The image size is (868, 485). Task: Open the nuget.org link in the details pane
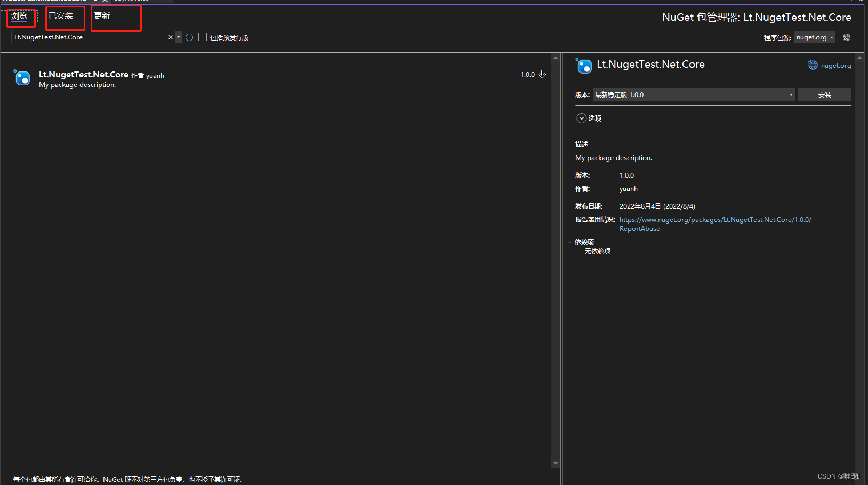(836, 66)
